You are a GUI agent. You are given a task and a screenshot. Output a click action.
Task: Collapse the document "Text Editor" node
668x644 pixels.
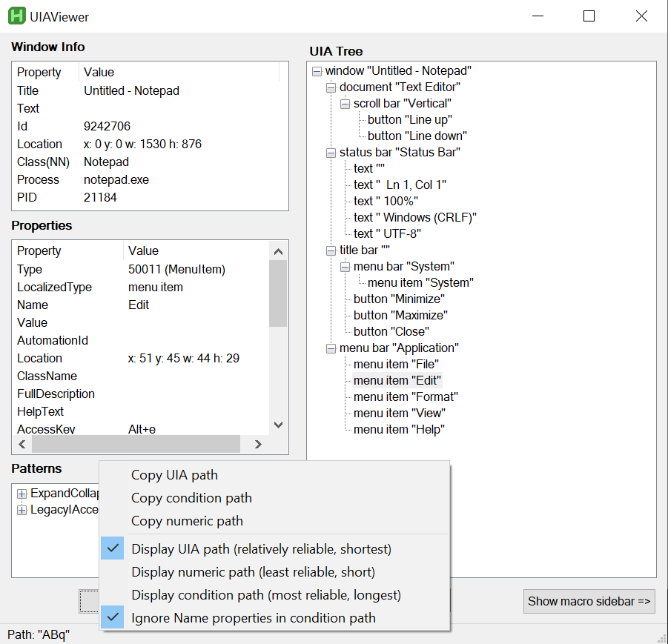click(331, 87)
